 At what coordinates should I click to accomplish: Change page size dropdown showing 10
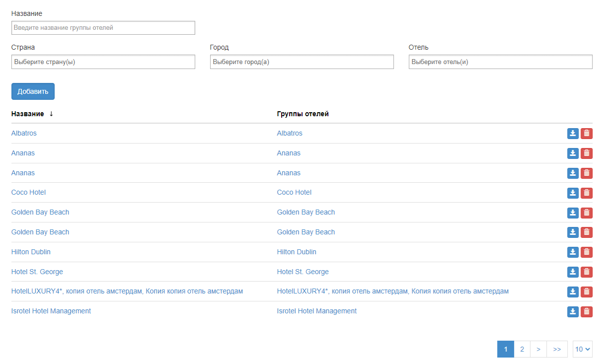[x=583, y=349]
